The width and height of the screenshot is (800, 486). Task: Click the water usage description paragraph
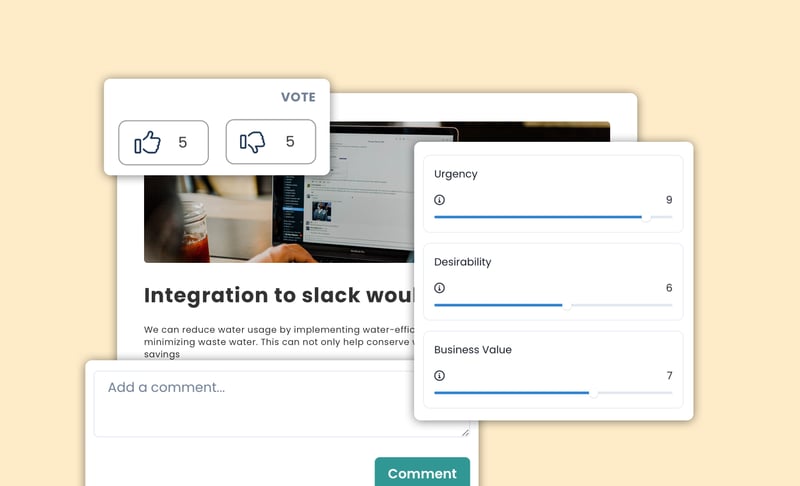[x=279, y=342]
